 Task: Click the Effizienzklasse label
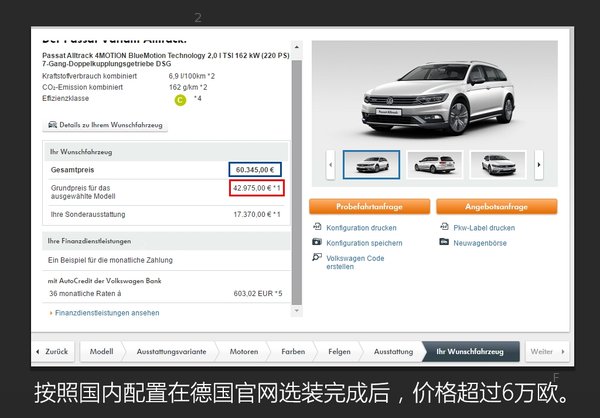pyautogui.click(x=65, y=98)
